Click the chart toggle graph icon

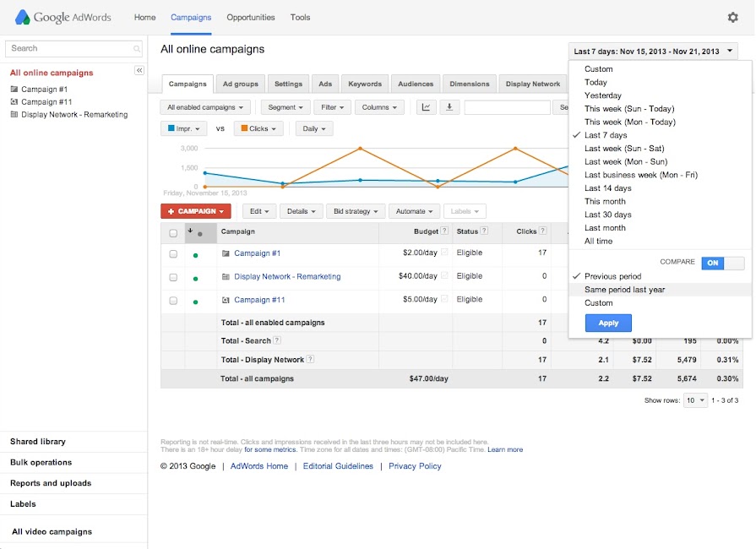426,107
